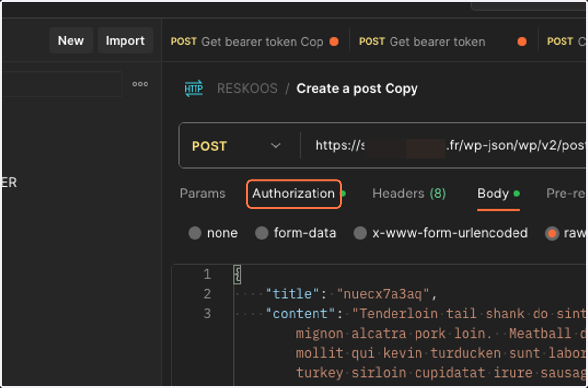Select the 'none' body type radio button
Viewport: 588px width, 388px height.
195,233
